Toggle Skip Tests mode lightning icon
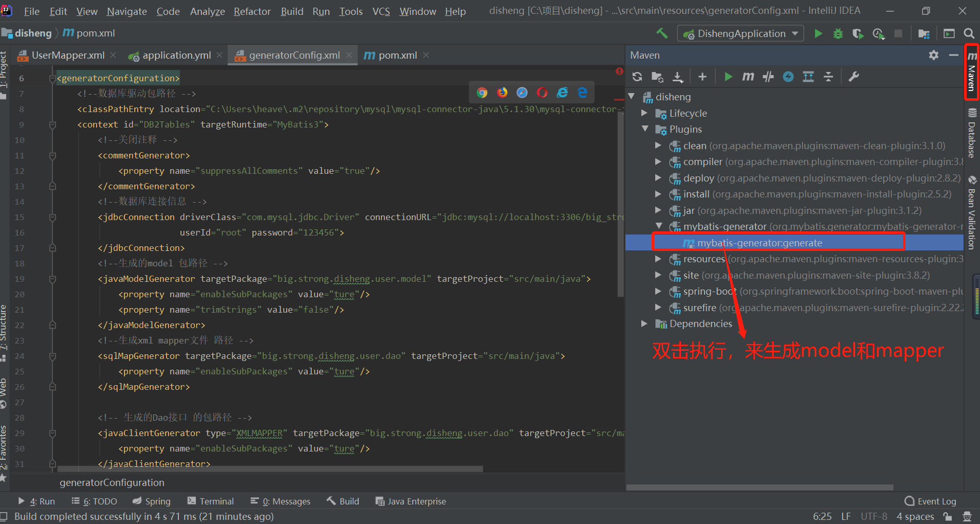The image size is (980, 524). 788,77
